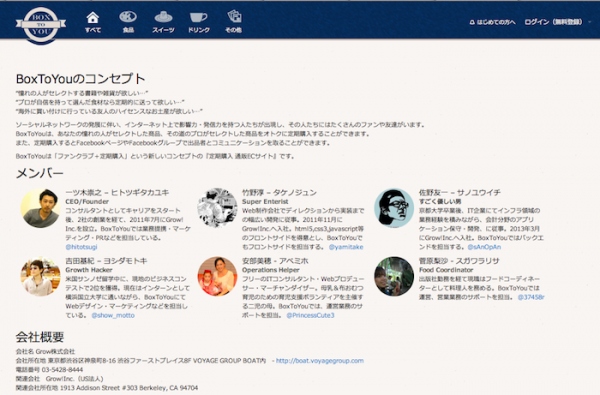Click the CEO/Founder profile photo
This screenshot has height=395, width=600.
coord(40,208)
